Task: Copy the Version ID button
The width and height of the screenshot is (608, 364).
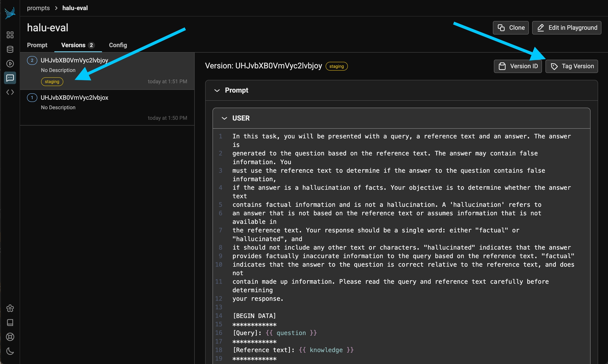Action: click(518, 66)
